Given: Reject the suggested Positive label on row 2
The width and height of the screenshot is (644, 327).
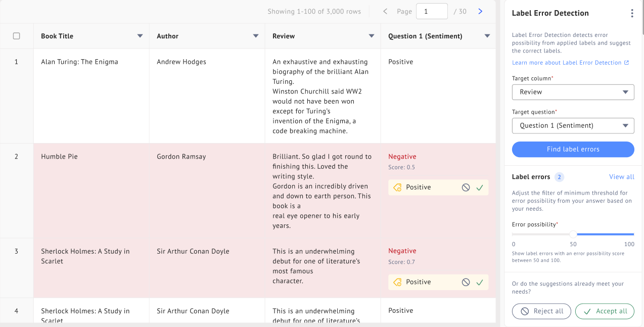Looking at the screenshot, I should click(466, 187).
